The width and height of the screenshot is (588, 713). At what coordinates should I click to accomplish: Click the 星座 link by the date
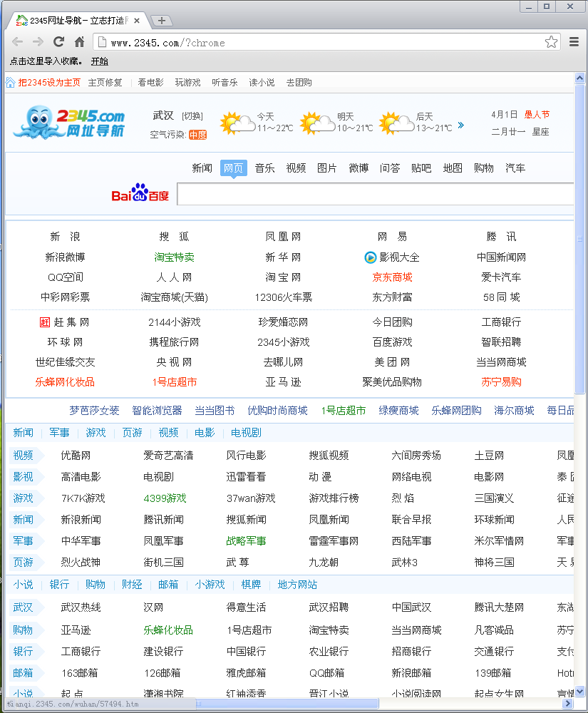[x=541, y=132]
